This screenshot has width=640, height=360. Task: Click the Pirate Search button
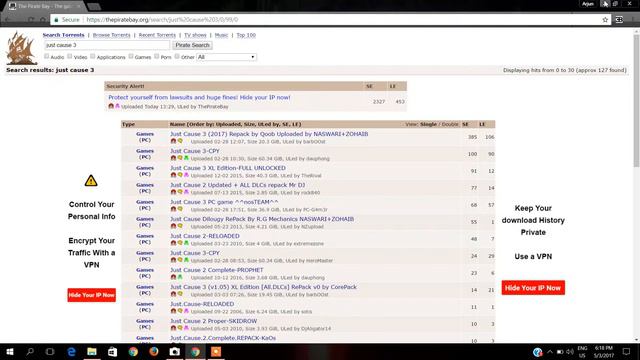tap(192, 45)
